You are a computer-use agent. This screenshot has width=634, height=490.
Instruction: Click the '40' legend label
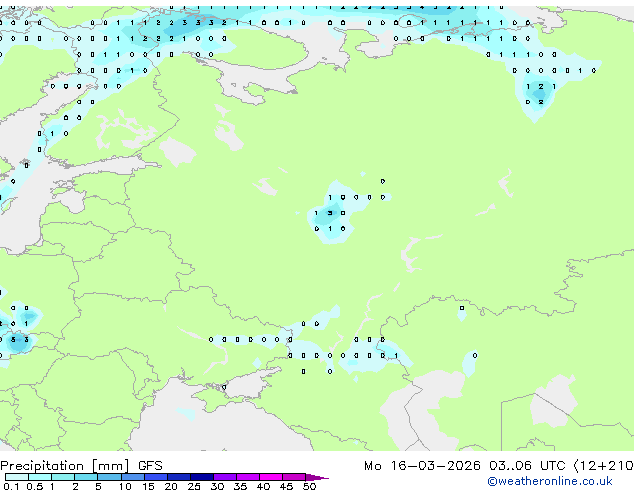click(263, 486)
